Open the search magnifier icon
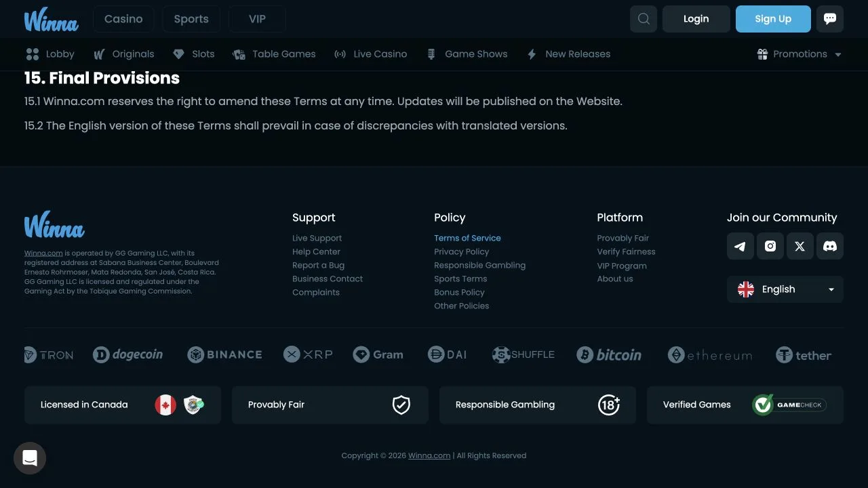Image resolution: width=868 pixels, height=488 pixels. (644, 19)
